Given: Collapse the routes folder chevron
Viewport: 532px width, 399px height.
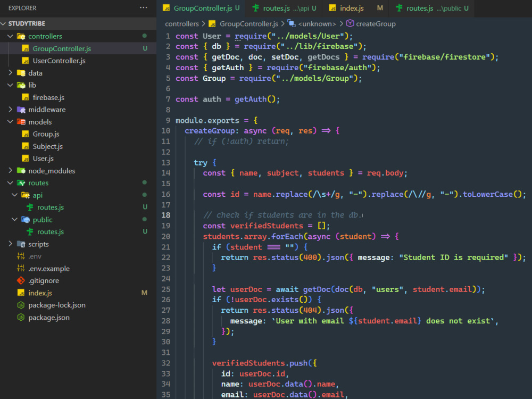Looking at the screenshot, I should pos(10,182).
